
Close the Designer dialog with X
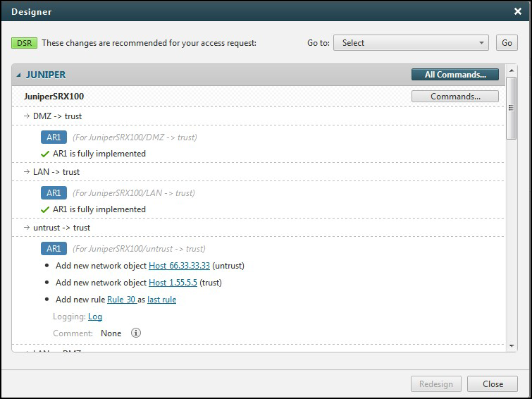pos(518,11)
